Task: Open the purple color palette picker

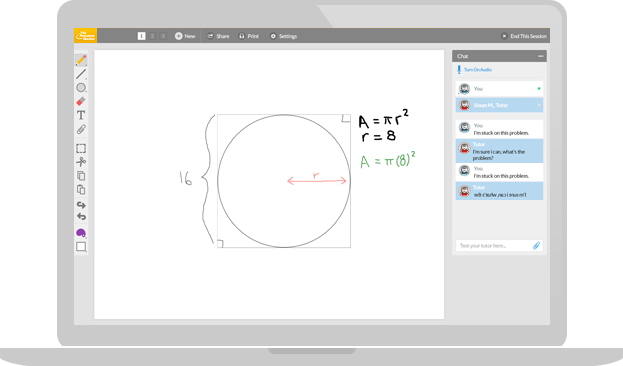Action: pos(81,233)
